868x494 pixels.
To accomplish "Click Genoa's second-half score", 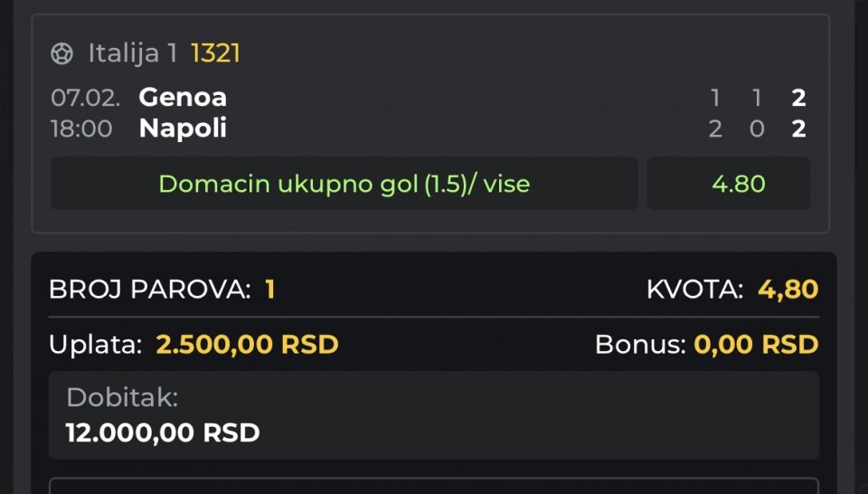I will (x=757, y=98).
